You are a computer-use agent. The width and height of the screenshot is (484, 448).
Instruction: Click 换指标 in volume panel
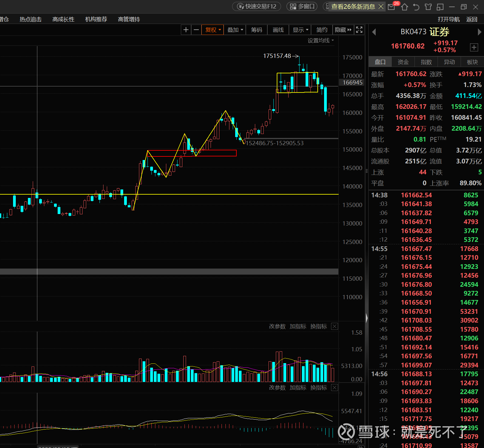click(319, 326)
